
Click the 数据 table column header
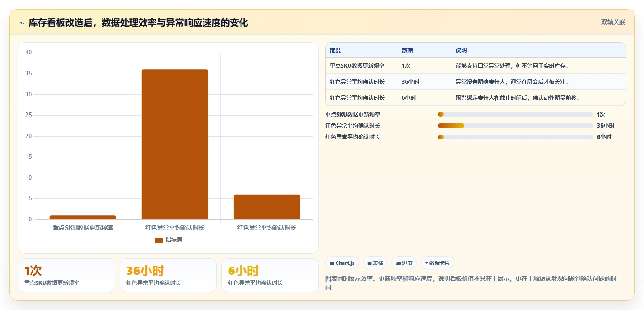408,50
